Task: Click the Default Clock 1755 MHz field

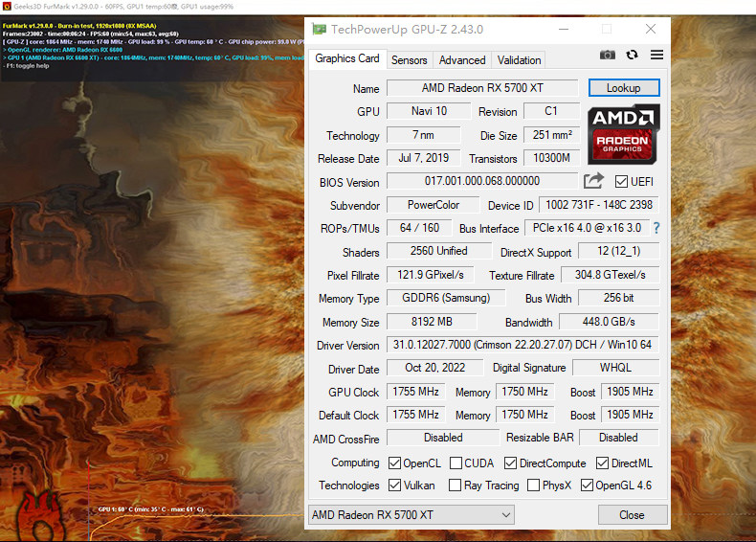Action: pyautogui.click(x=415, y=415)
